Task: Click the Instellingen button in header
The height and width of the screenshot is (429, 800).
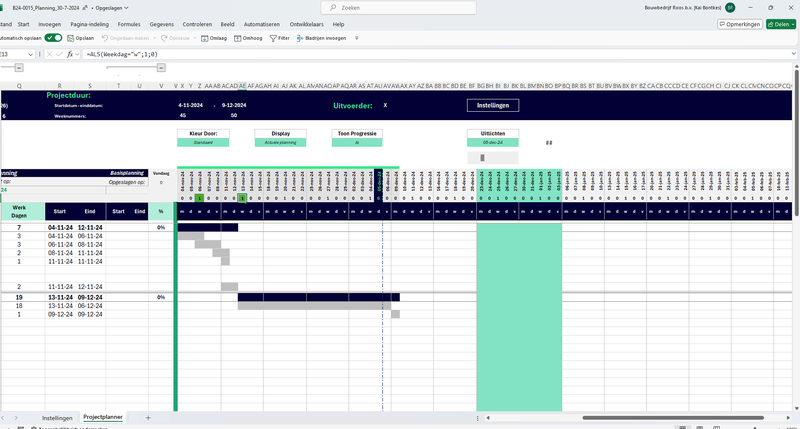Action: (493, 105)
